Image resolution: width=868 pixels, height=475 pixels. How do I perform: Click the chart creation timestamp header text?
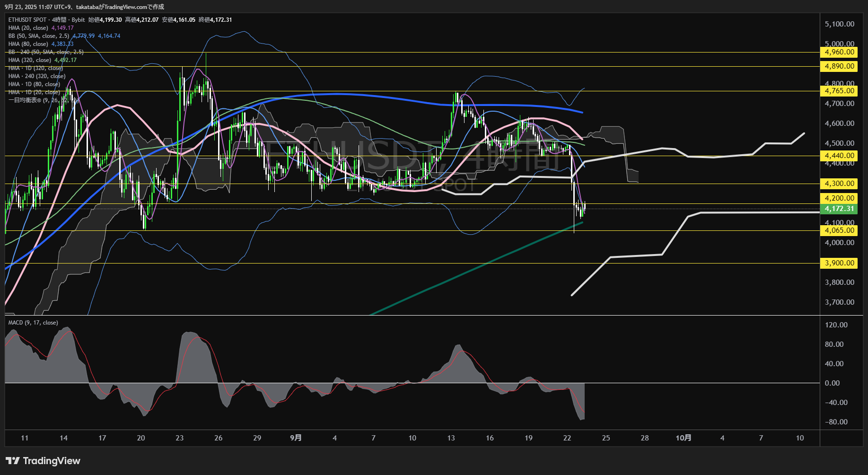click(85, 7)
